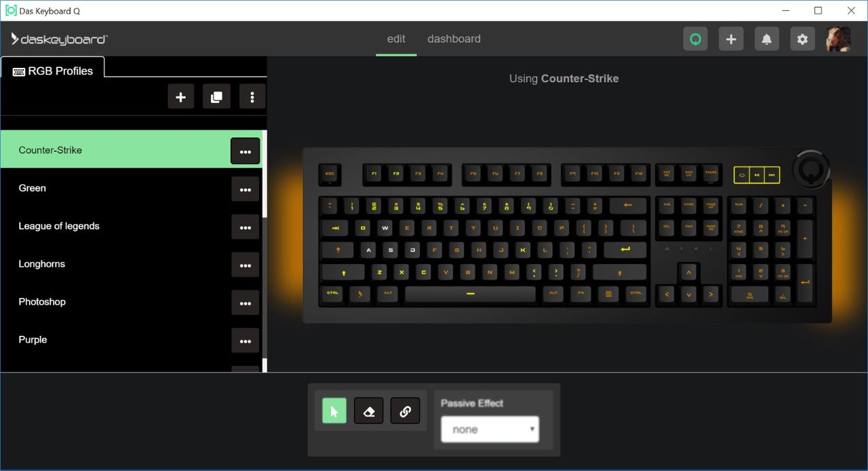Select the Q key on keyboard

pyautogui.click(x=363, y=228)
